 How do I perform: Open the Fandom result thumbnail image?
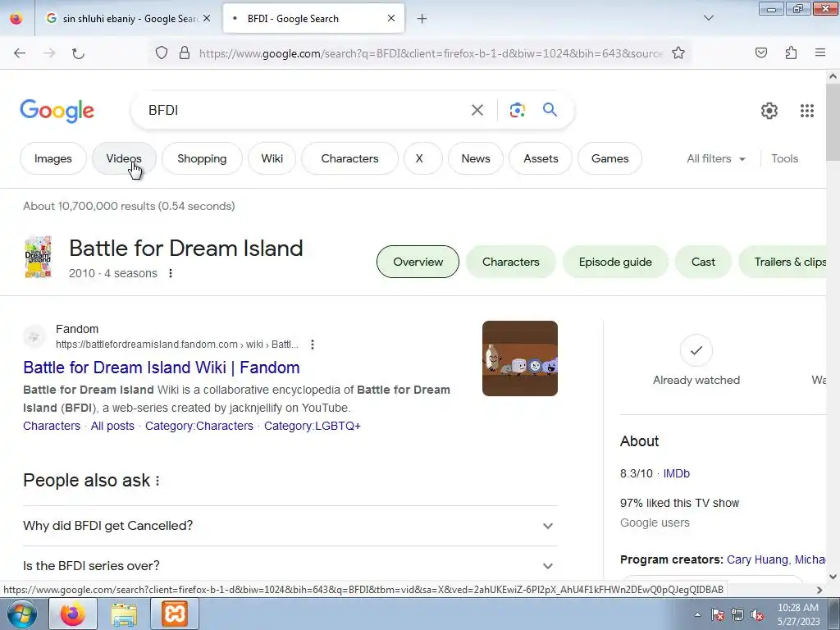519,358
